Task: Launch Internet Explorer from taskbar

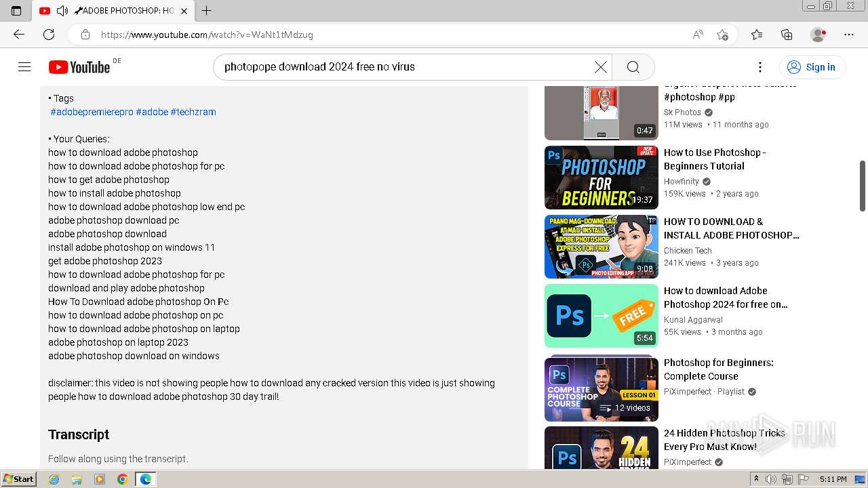Action: (x=54, y=479)
